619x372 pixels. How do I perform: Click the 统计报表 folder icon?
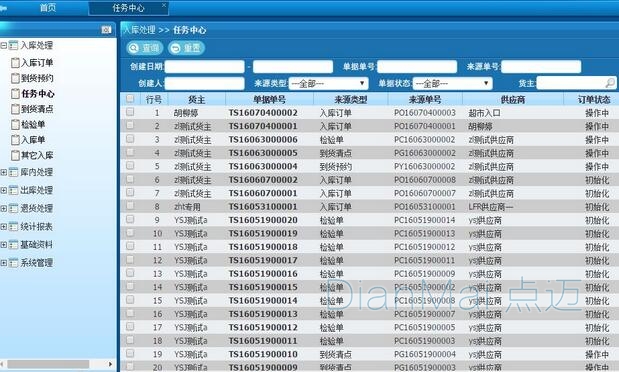(13, 227)
